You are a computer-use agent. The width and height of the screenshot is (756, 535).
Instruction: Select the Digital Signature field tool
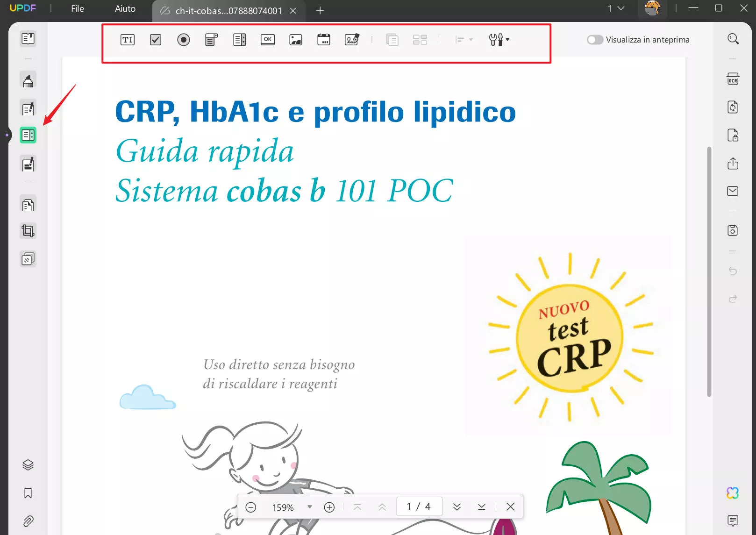(352, 40)
